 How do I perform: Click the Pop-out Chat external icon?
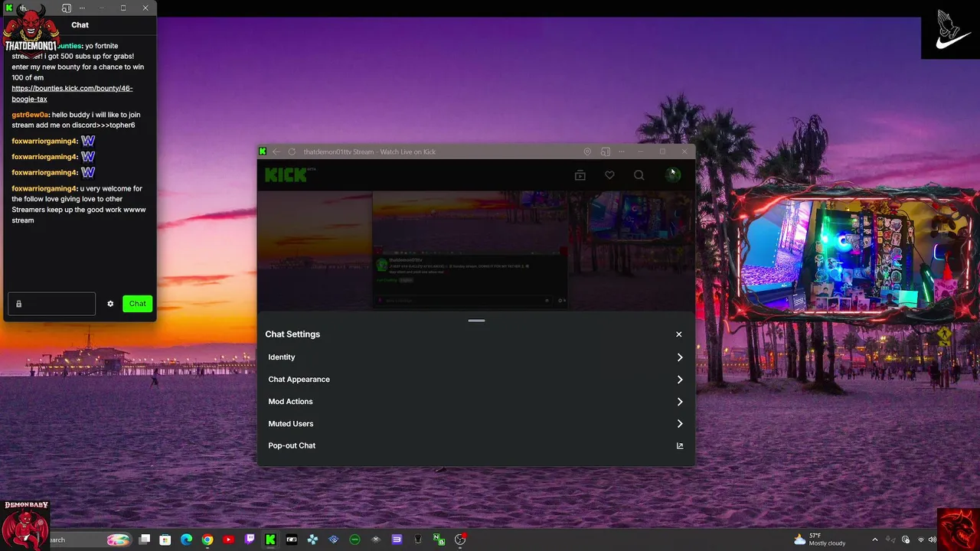tap(679, 445)
